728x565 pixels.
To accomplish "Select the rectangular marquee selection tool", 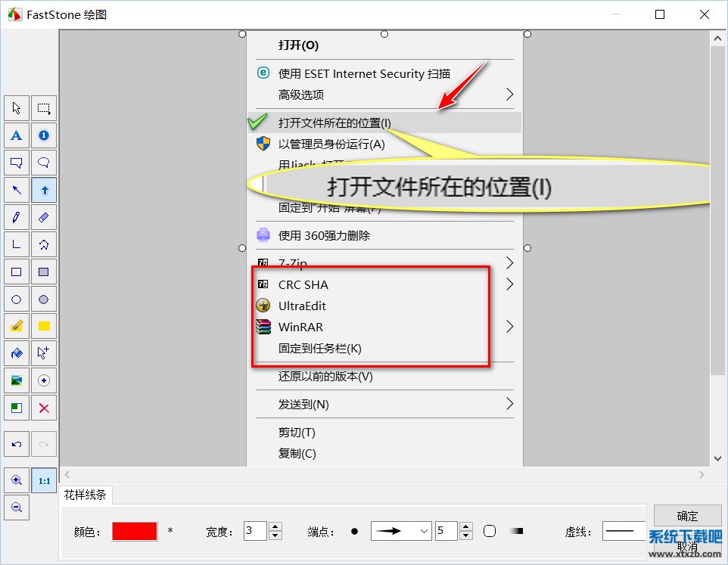I will coord(44,108).
